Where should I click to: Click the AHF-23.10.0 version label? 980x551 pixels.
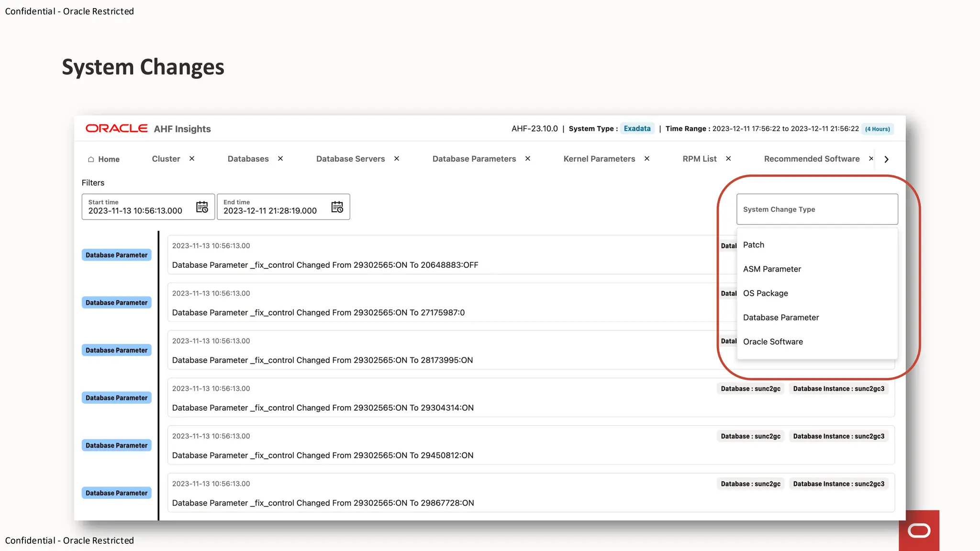pos(535,129)
